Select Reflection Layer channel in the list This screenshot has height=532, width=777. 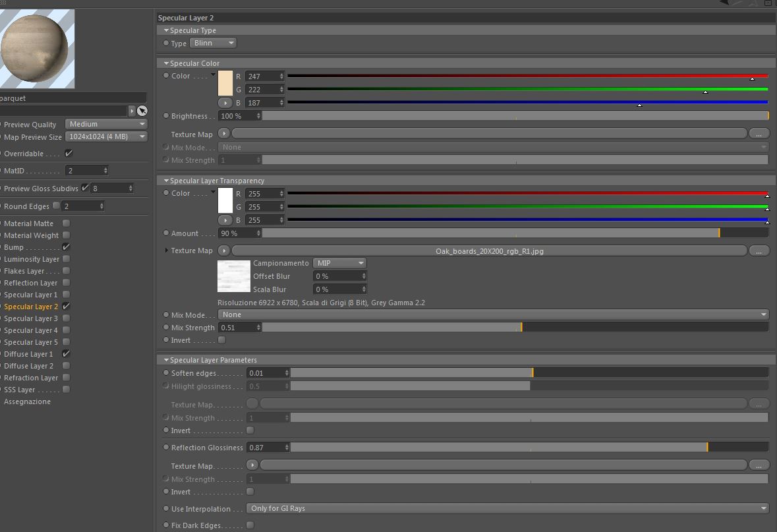(31, 283)
